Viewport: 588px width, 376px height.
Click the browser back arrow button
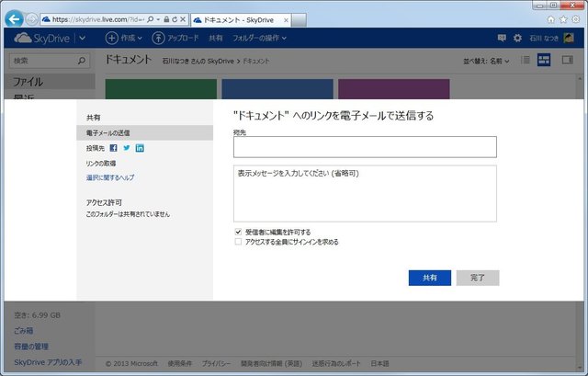coord(14,17)
